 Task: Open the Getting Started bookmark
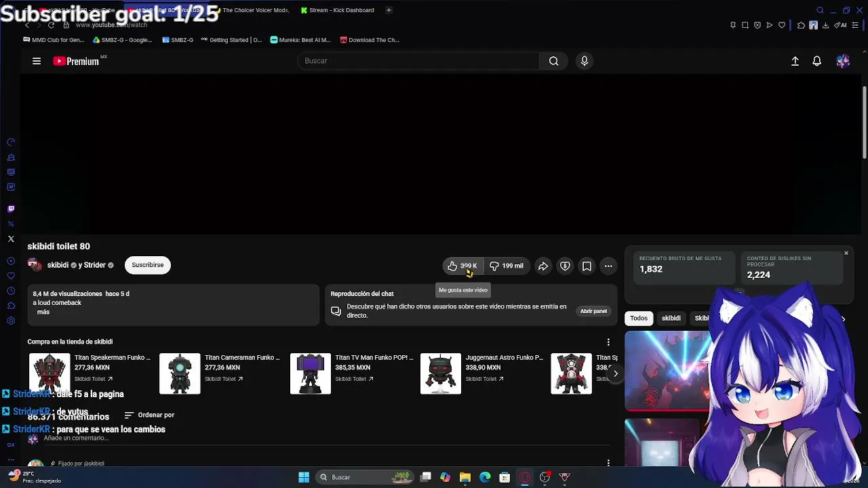pos(231,40)
